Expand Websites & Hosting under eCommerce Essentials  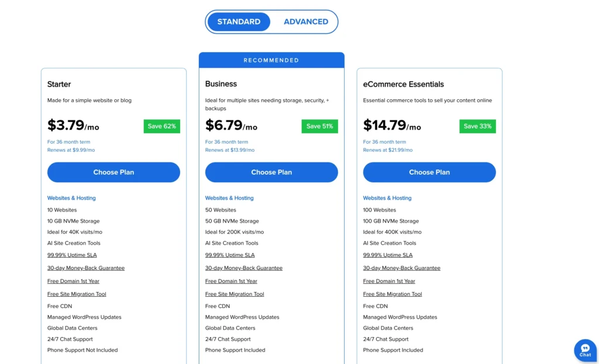(x=387, y=197)
